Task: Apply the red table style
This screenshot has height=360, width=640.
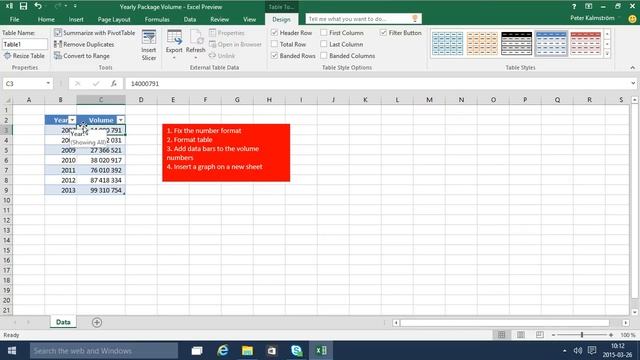Action: point(585,43)
